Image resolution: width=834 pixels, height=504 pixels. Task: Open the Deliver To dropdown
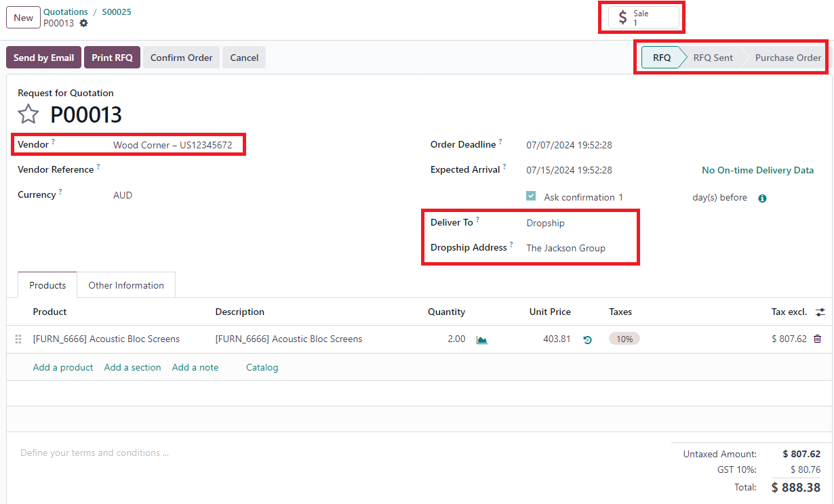coord(576,223)
